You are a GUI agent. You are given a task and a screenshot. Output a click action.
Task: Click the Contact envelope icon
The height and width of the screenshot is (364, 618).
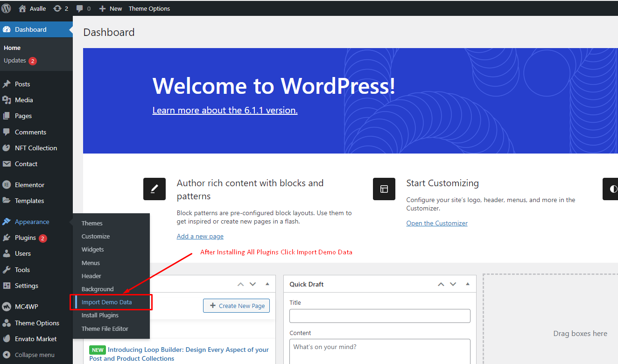pos(7,164)
